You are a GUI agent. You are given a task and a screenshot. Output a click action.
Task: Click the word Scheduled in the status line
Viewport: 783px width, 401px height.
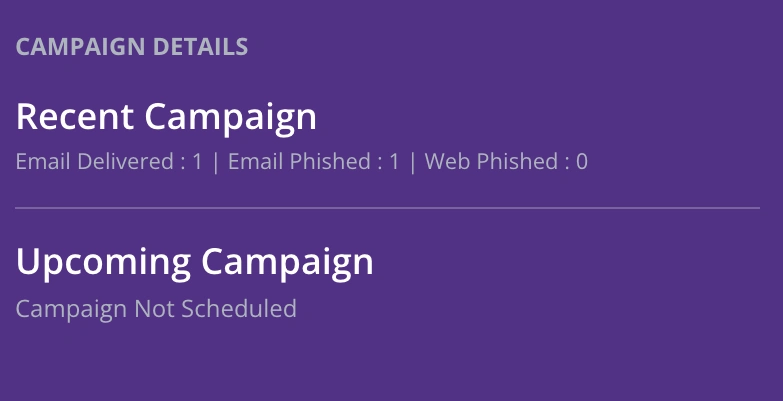click(x=238, y=308)
